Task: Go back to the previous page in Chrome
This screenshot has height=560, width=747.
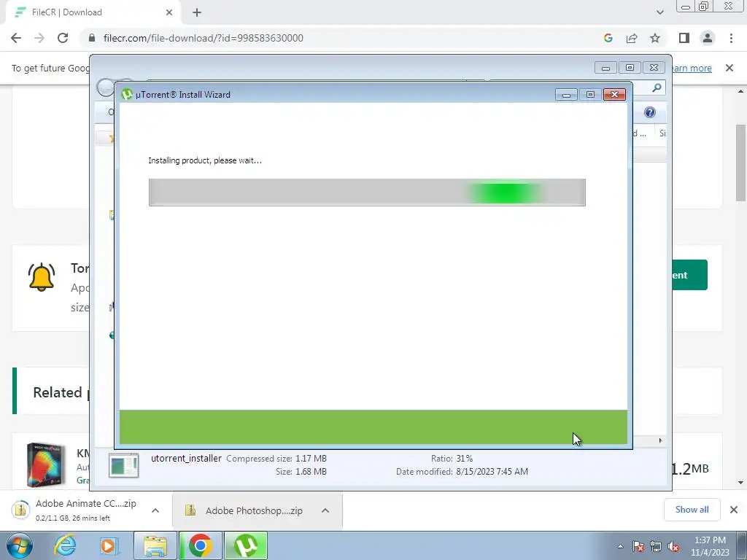Action: [16, 38]
